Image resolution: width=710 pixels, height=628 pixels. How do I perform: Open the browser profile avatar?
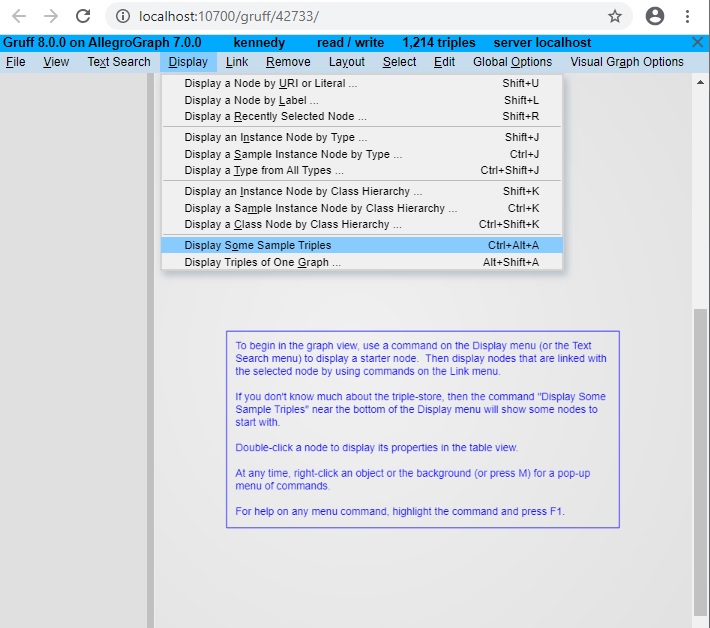click(x=655, y=16)
